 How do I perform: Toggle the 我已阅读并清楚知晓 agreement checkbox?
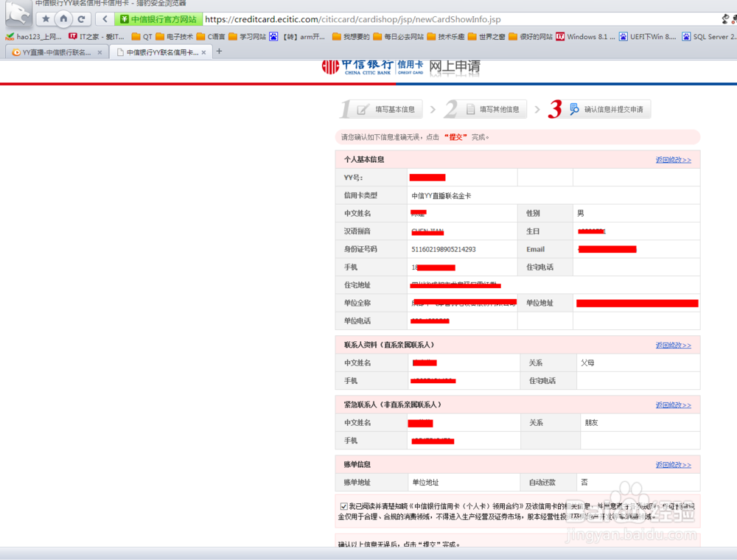(344, 506)
